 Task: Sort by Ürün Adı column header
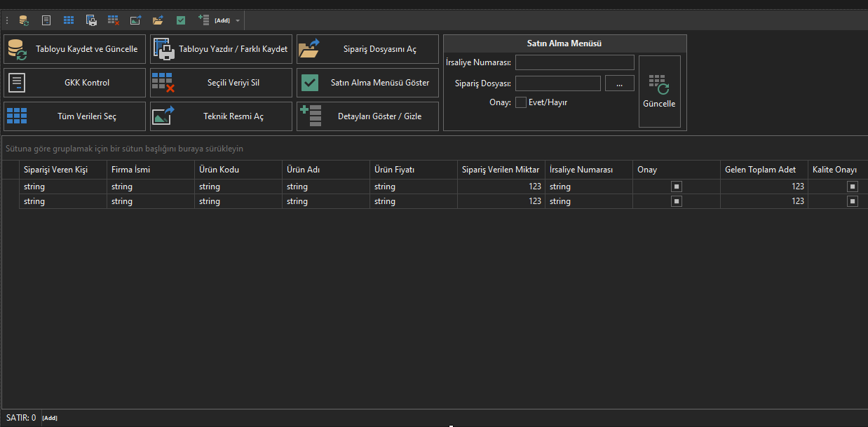[x=326, y=170]
